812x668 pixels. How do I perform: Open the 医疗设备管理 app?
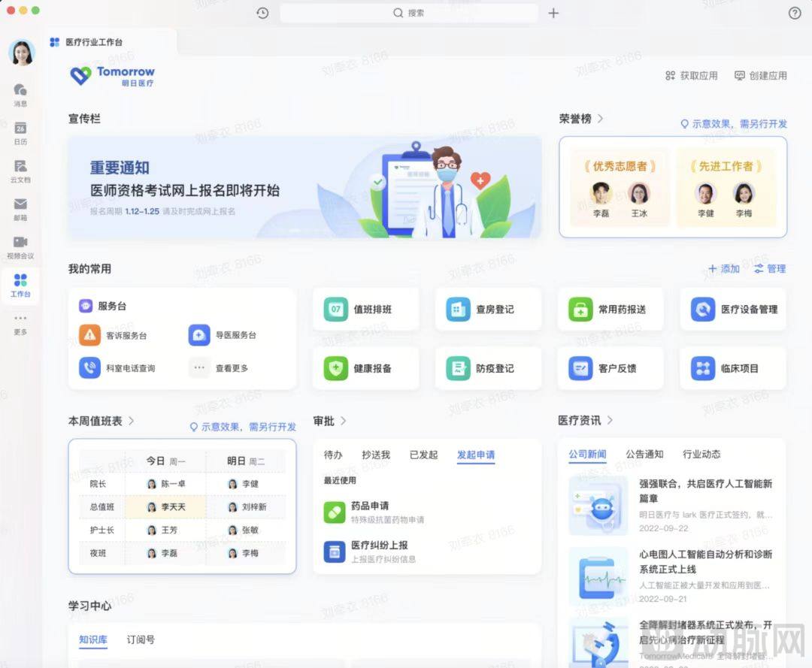[x=733, y=309]
